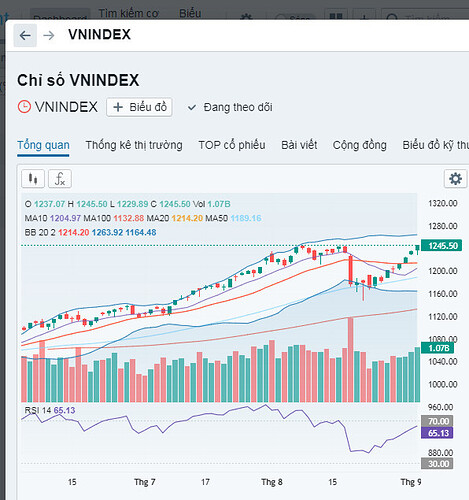Open the Bài viết tab
Screen dimensions: 469x500
[x=299, y=145]
